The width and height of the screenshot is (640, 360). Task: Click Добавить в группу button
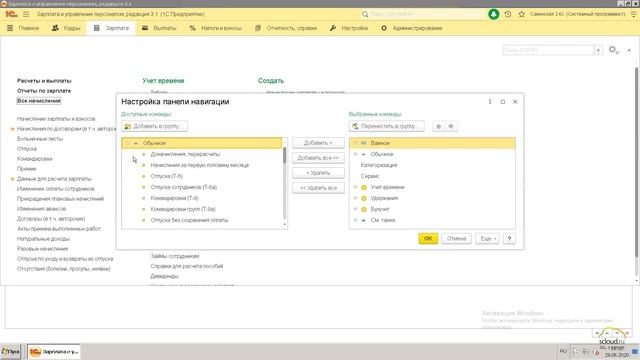click(x=154, y=127)
